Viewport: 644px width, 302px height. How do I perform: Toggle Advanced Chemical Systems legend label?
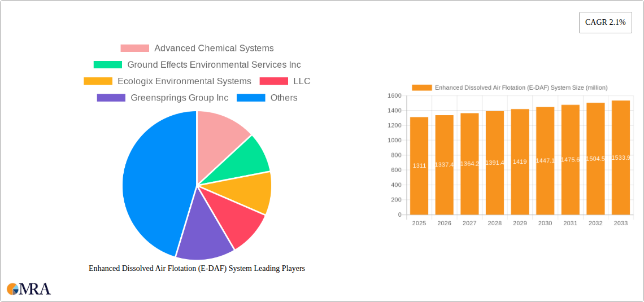214,48
